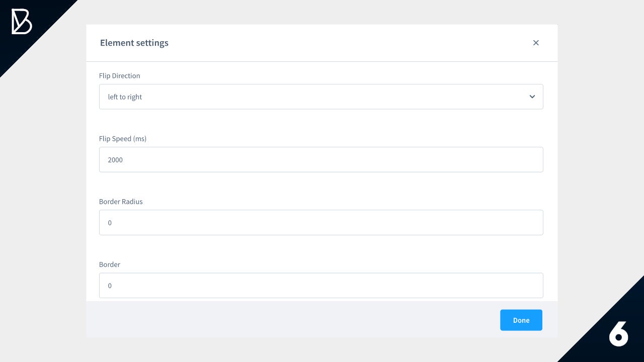The width and height of the screenshot is (644, 362).
Task: Click the gray dialog footer bar
Action: (292, 320)
